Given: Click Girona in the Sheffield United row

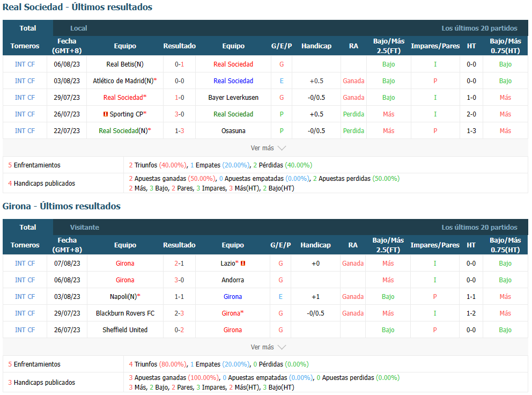Looking at the screenshot, I should tap(233, 330).
